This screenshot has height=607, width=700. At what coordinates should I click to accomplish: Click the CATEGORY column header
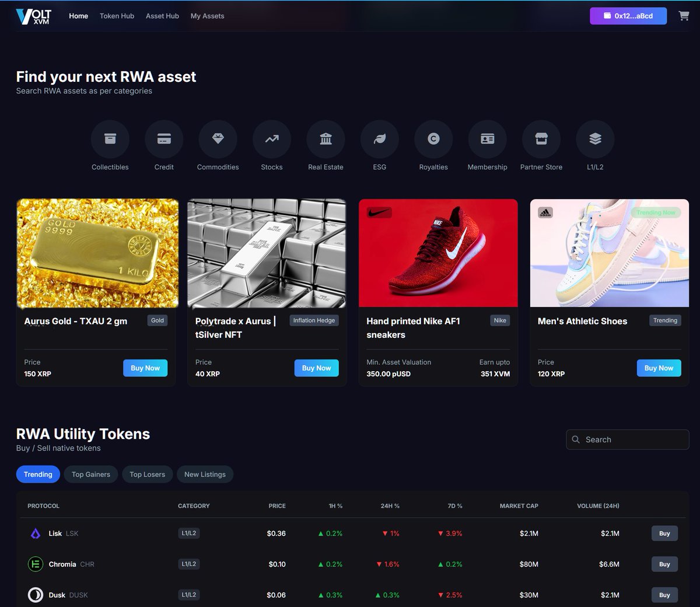coord(194,506)
